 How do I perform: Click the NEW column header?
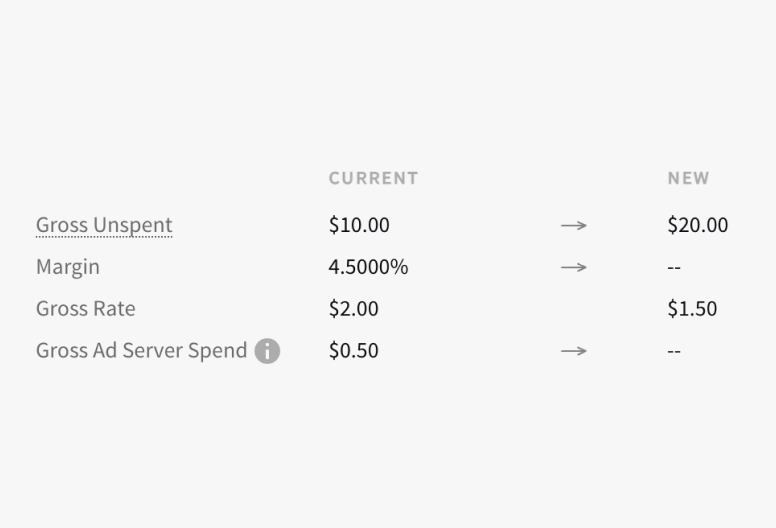(688, 179)
